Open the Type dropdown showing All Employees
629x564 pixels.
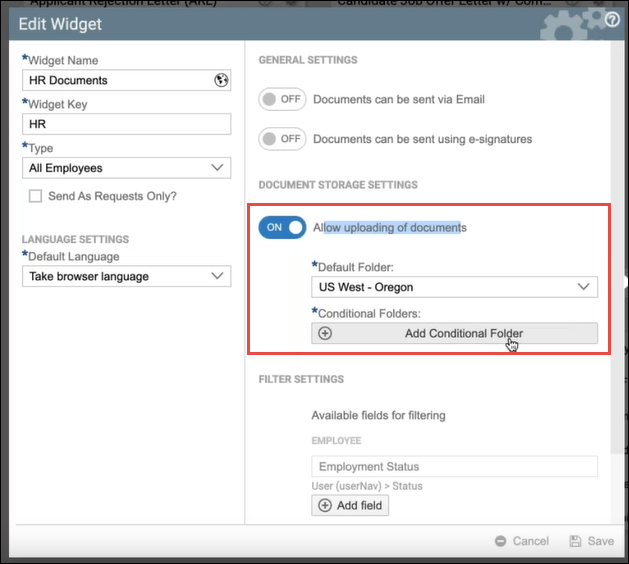point(126,168)
